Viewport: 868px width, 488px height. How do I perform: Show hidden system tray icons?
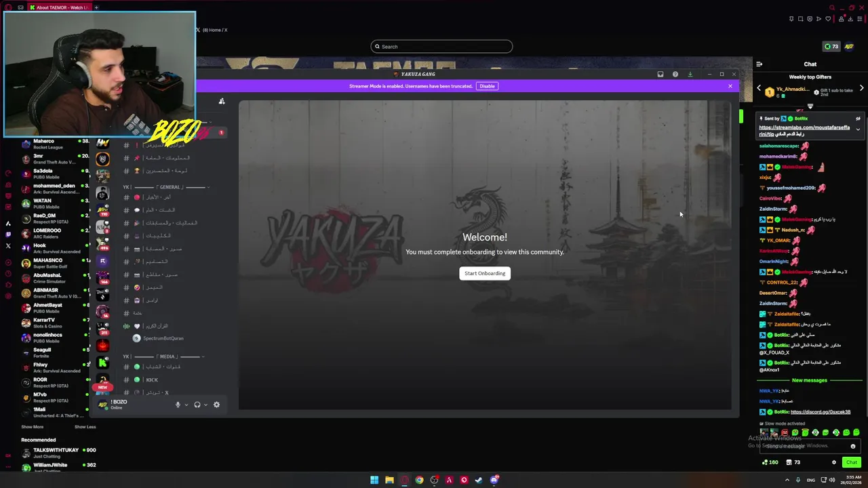[787, 480]
